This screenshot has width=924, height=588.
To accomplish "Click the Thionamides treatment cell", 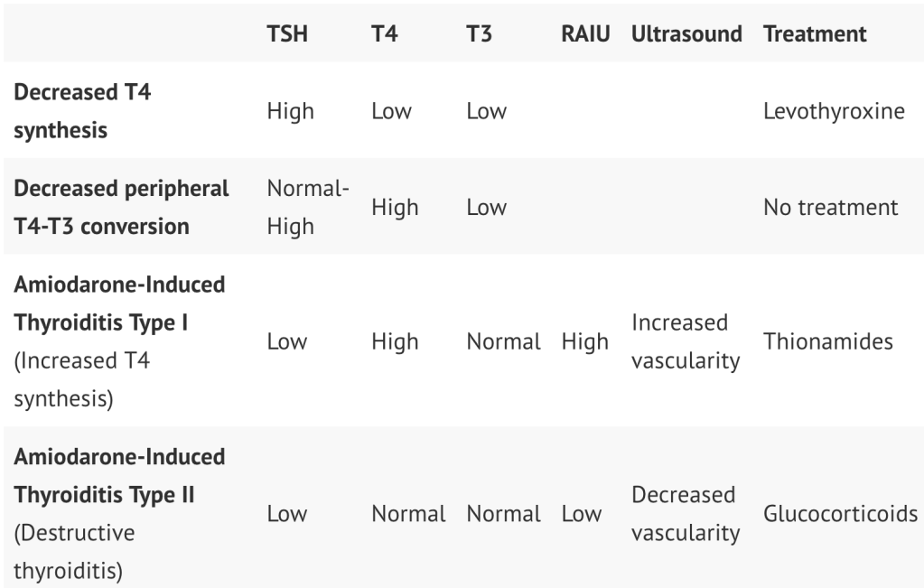I will [x=828, y=341].
